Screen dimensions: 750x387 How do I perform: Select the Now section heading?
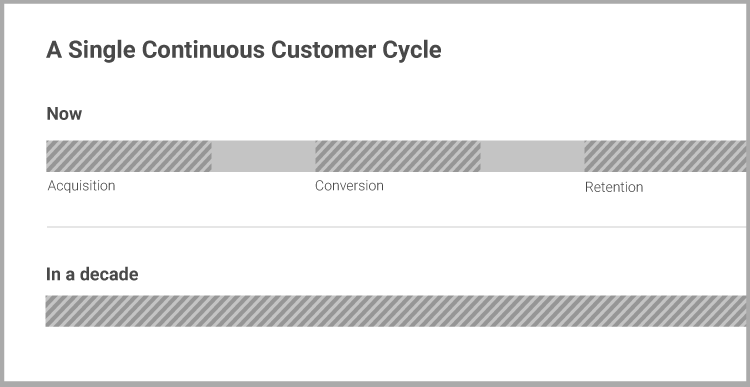coord(64,114)
